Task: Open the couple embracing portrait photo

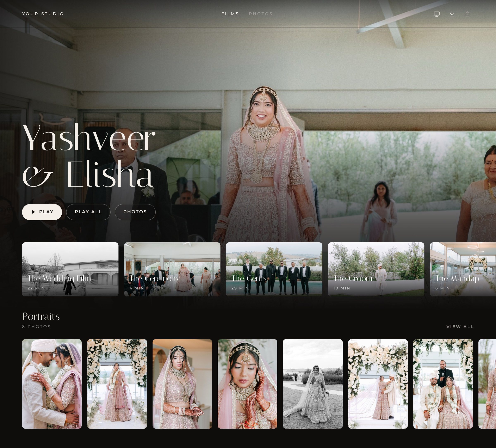Action: (52, 384)
